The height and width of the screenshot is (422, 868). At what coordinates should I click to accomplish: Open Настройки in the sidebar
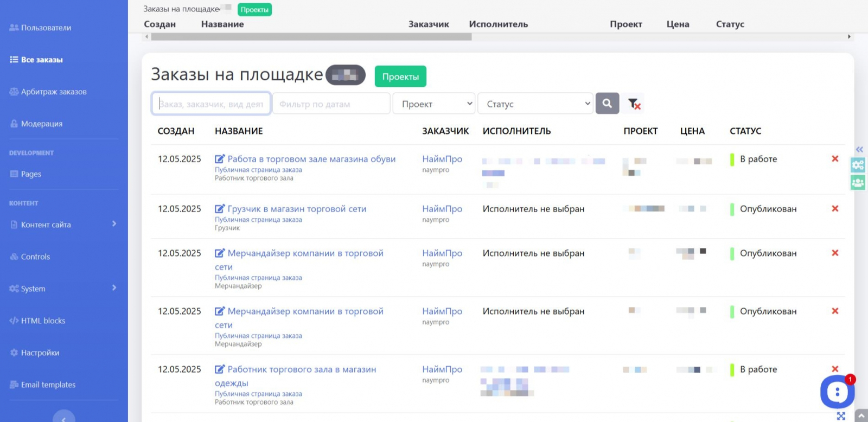click(x=35, y=353)
